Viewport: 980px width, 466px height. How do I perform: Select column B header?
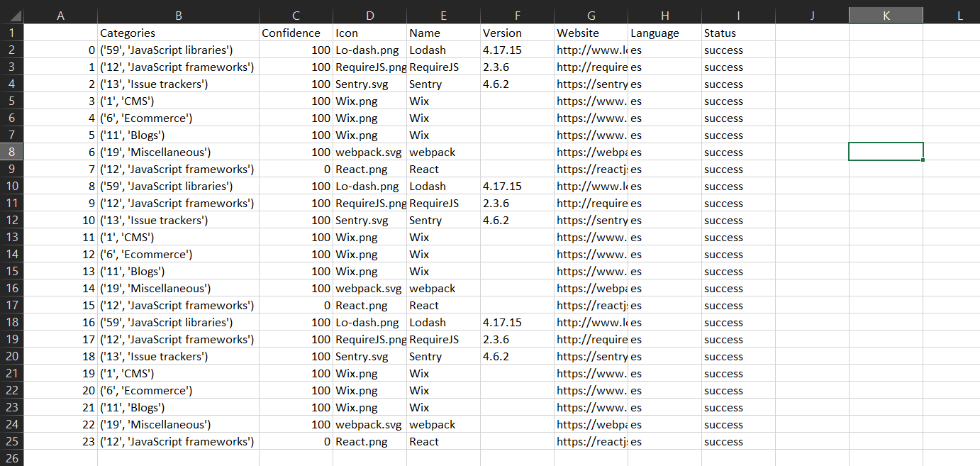tap(178, 16)
